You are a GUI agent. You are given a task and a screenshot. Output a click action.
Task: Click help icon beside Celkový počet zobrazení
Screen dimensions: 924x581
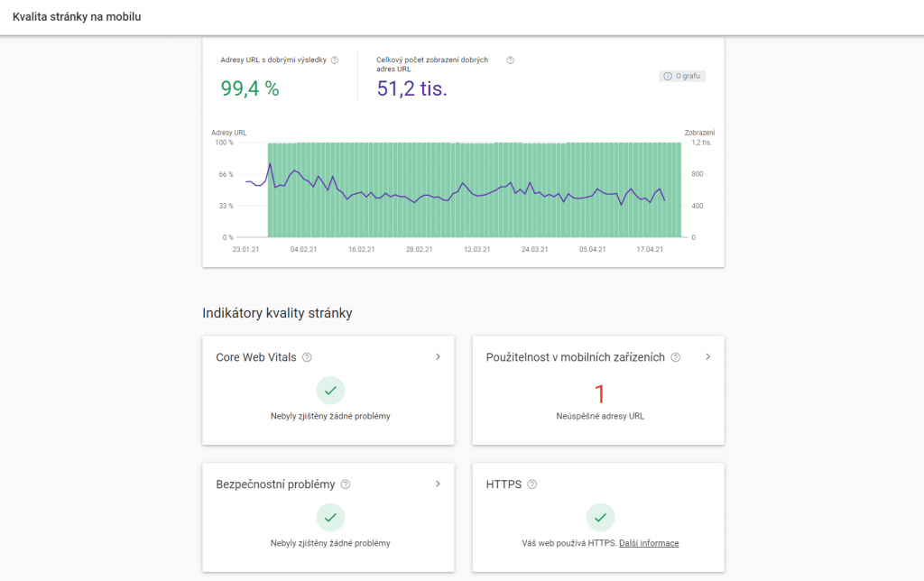tap(510, 60)
